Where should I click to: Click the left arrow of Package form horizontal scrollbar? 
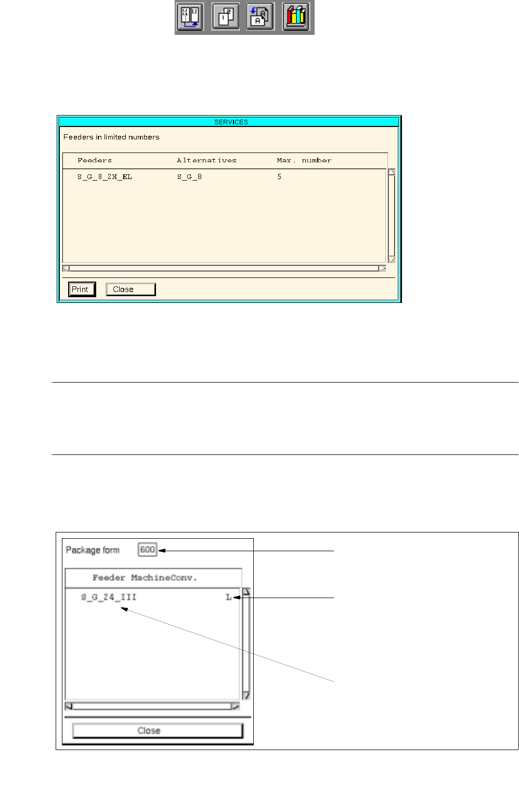pos(69,706)
